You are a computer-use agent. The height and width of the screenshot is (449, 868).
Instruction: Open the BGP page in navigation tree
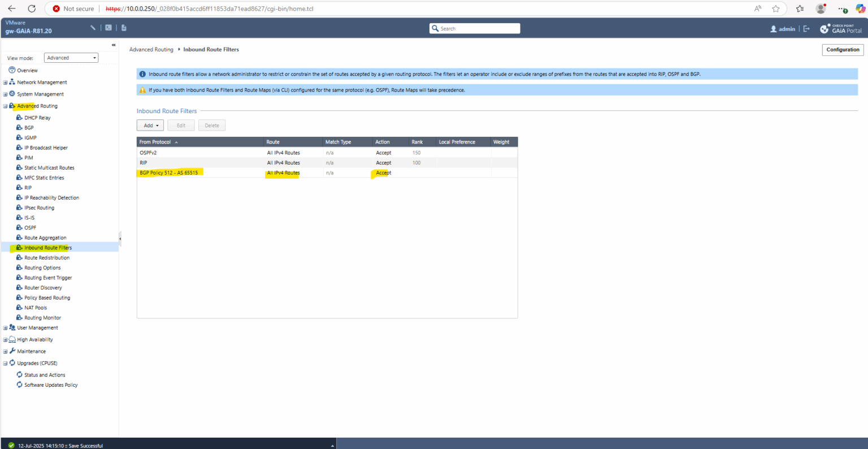click(29, 128)
